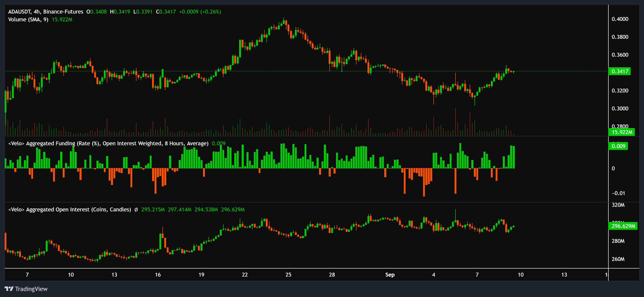644x297 pixels.
Task: Click the open price value 0.3408
Action: [98, 12]
